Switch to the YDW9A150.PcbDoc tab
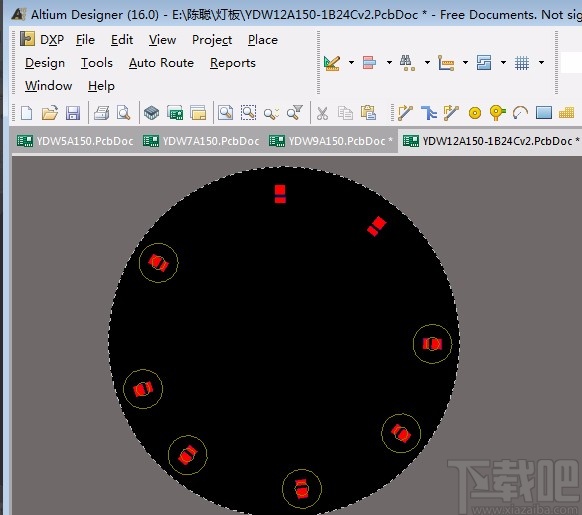 point(331,141)
